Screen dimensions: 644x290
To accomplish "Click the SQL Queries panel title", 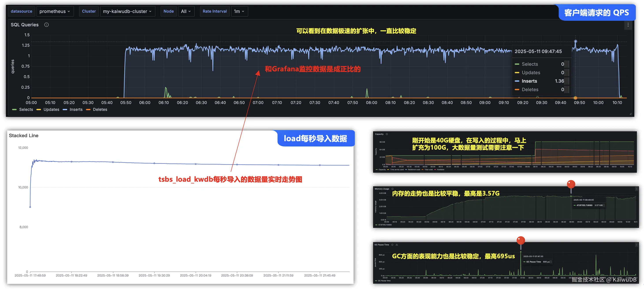I will coord(24,24).
